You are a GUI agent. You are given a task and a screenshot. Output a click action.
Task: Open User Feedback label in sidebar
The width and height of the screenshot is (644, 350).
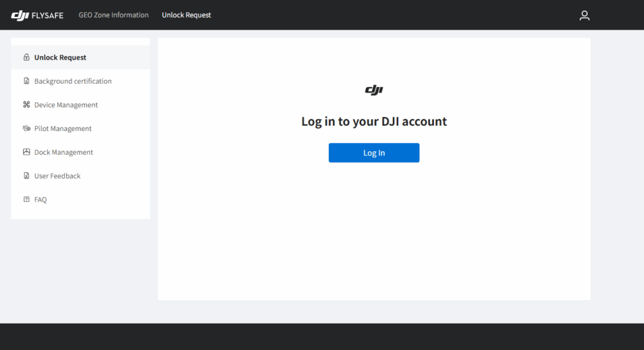[x=57, y=176]
